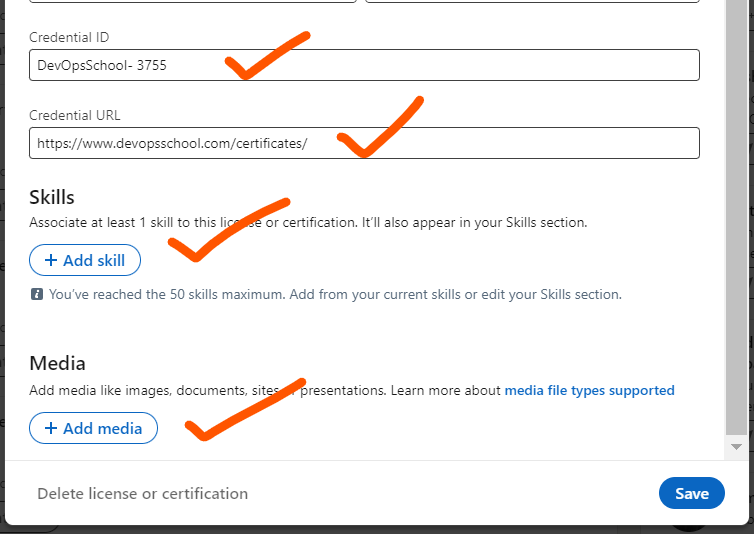
Task: Click the Credential URL label text
Action: coord(75,115)
